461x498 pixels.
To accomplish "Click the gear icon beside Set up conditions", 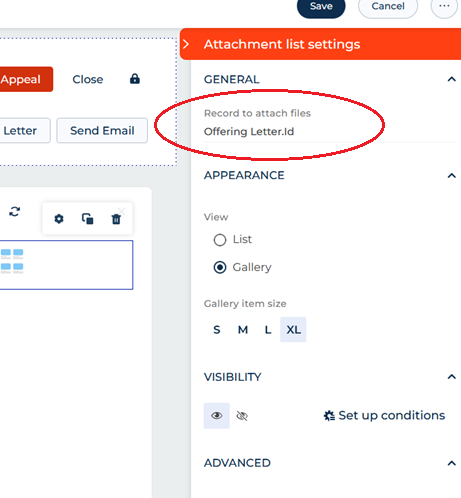I will click(x=329, y=415).
